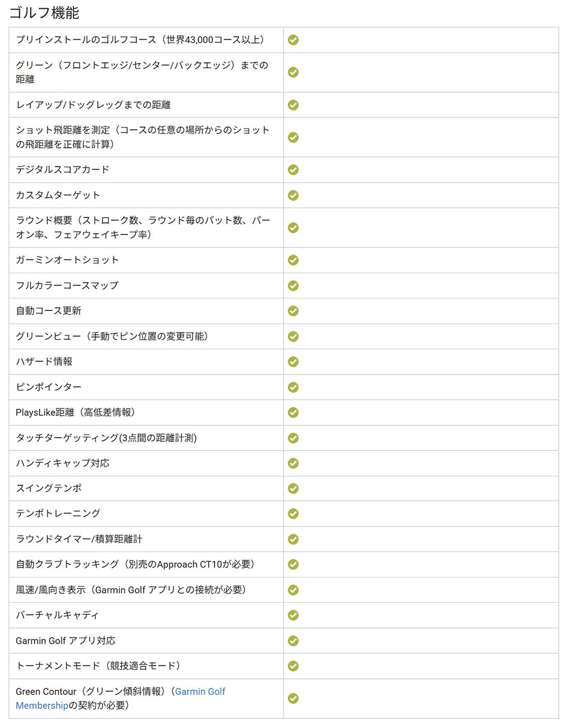Click the ゴルフ機能 section heading
The height and width of the screenshot is (728, 569).
coord(44,13)
